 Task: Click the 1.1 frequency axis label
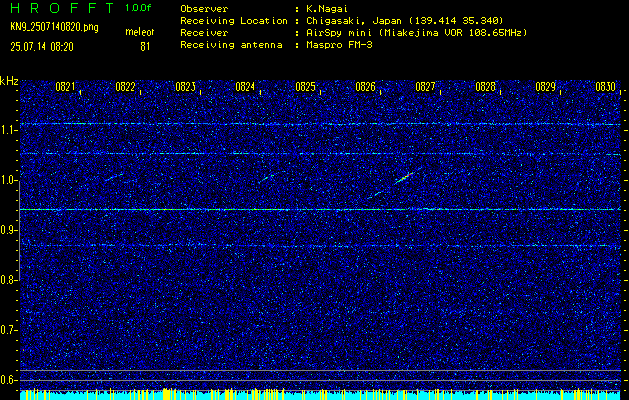click(8, 130)
